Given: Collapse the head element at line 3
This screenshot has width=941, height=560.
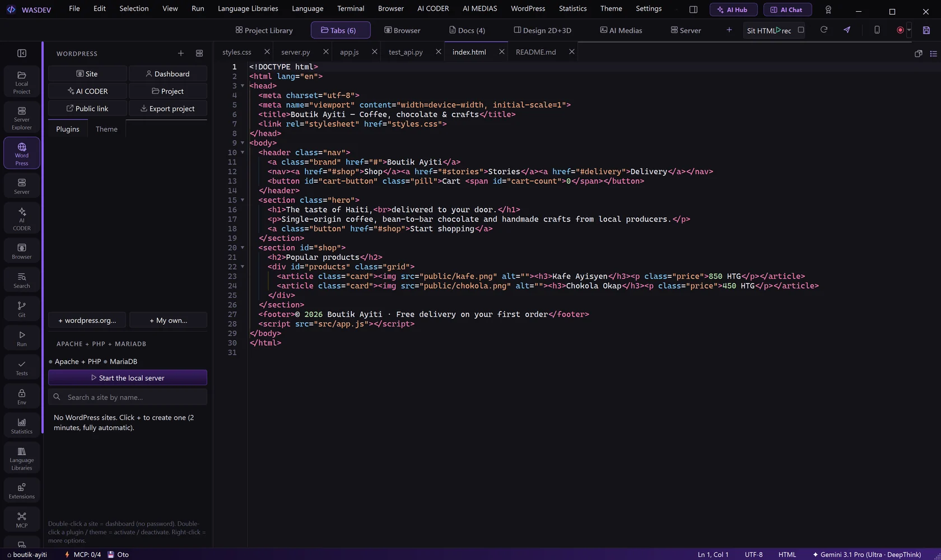Looking at the screenshot, I should 243,86.
